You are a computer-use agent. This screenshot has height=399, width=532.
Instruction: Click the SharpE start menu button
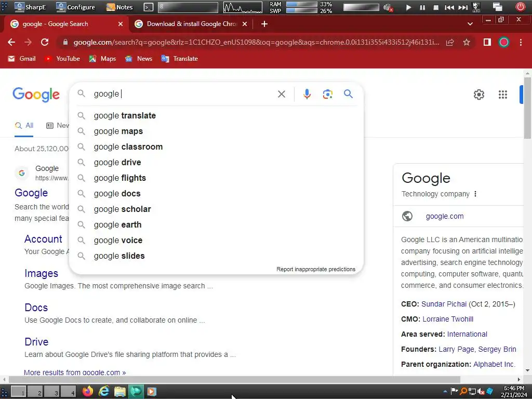coord(31,7)
